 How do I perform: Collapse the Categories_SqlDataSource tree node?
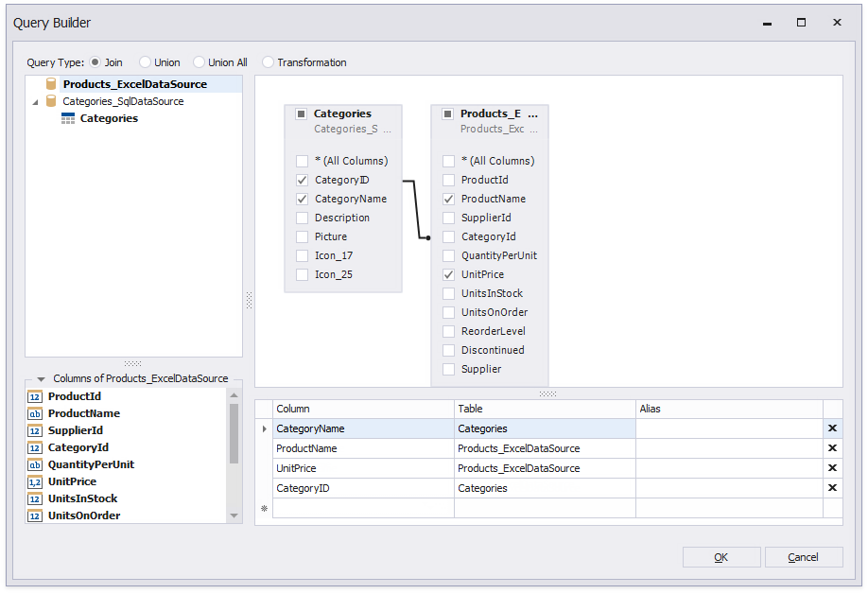[36, 101]
